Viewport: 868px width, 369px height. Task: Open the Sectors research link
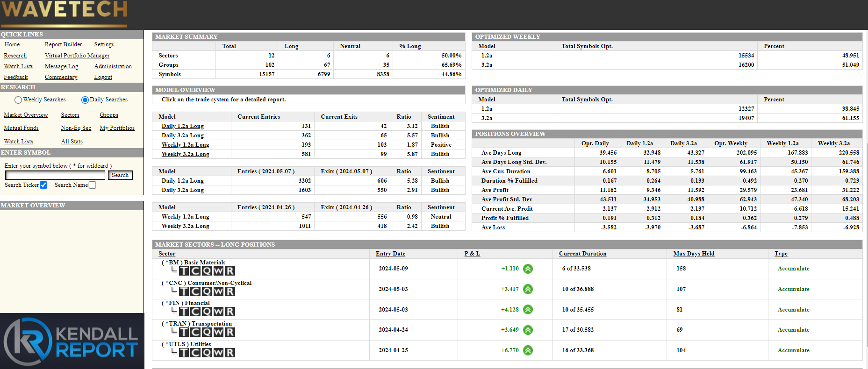[x=70, y=115]
